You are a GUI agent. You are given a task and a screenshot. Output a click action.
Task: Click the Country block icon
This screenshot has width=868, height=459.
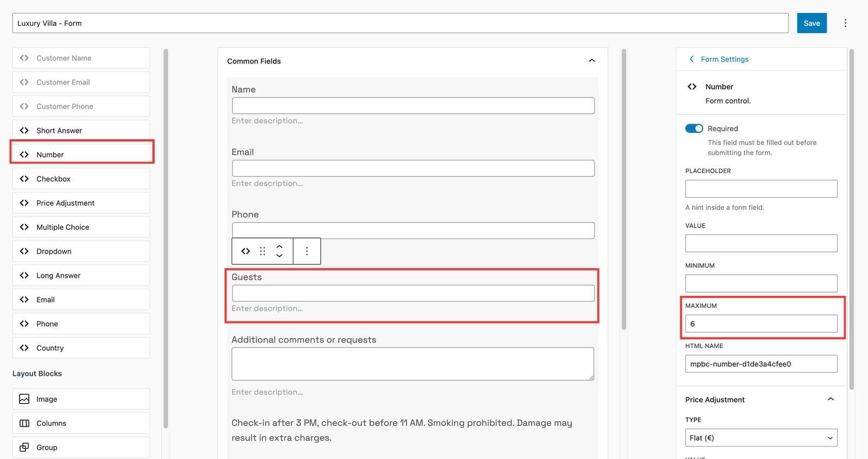pyautogui.click(x=24, y=348)
